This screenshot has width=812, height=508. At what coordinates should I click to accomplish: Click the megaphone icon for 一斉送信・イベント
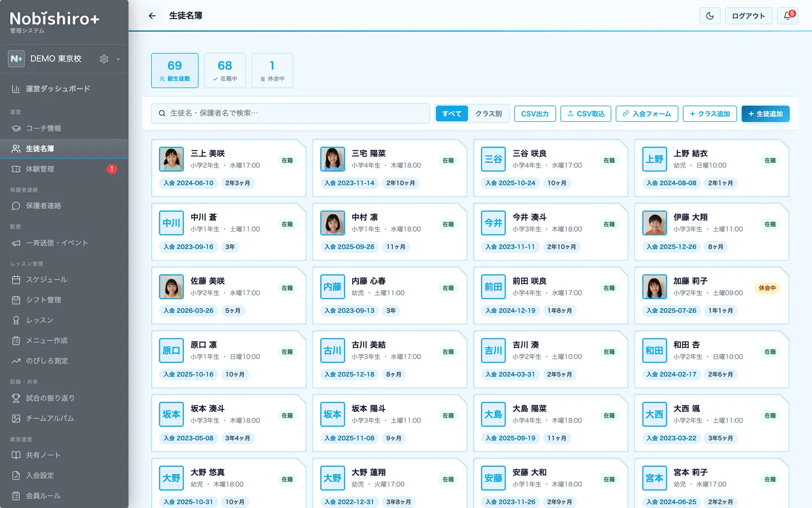[16, 243]
